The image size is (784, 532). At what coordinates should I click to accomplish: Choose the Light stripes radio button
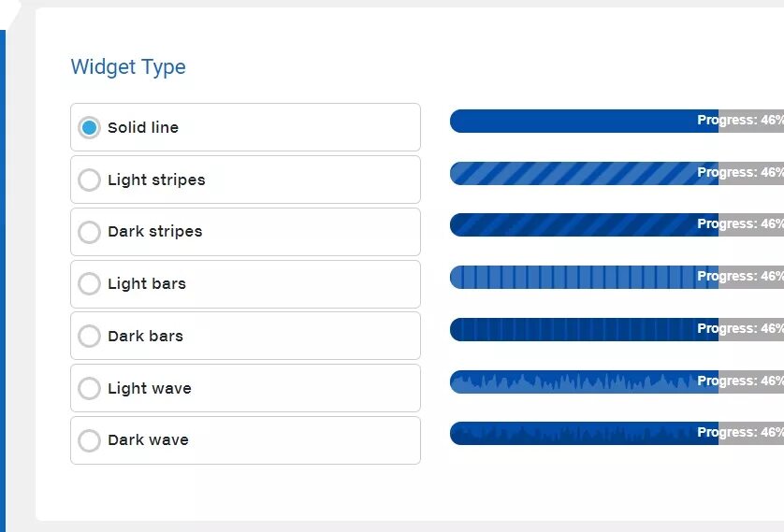tap(90, 180)
